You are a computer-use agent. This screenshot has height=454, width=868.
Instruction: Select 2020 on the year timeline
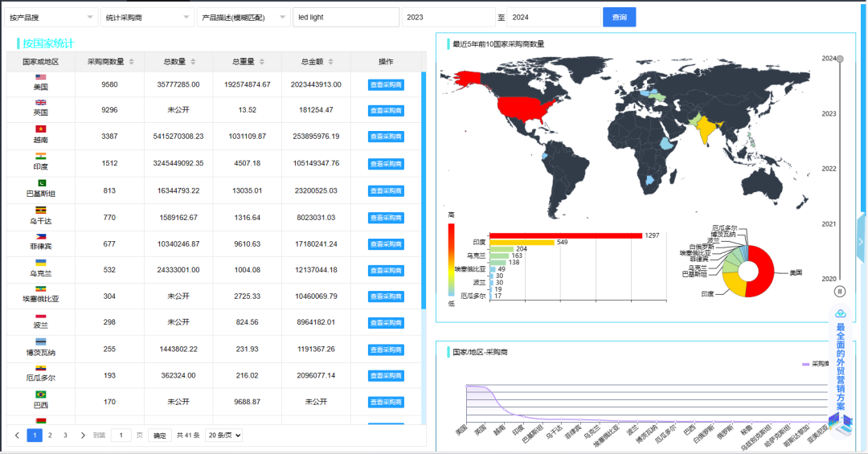pos(829,279)
